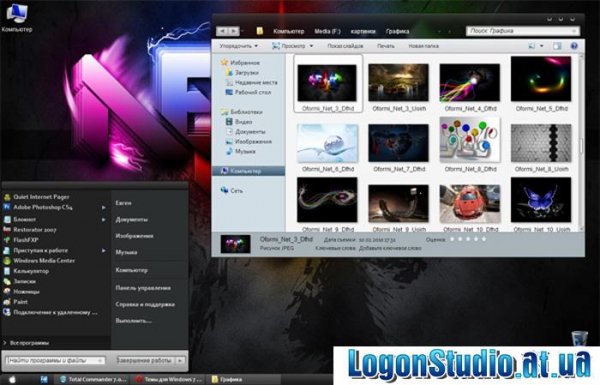Select thumbnail Oformi_Net_3_Dfhd
The height and width of the screenshot is (385, 600).
click(x=328, y=83)
